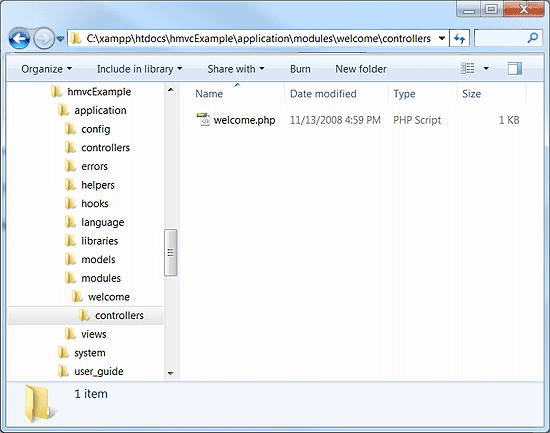Select libraries folder in the tree
The width and height of the screenshot is (550, 433).
point(100,241)
